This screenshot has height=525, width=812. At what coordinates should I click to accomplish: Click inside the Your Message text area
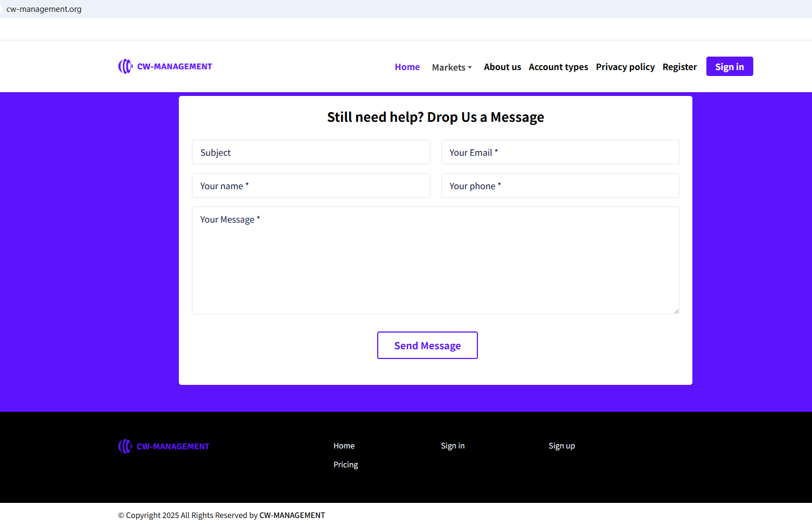point(435,260)
